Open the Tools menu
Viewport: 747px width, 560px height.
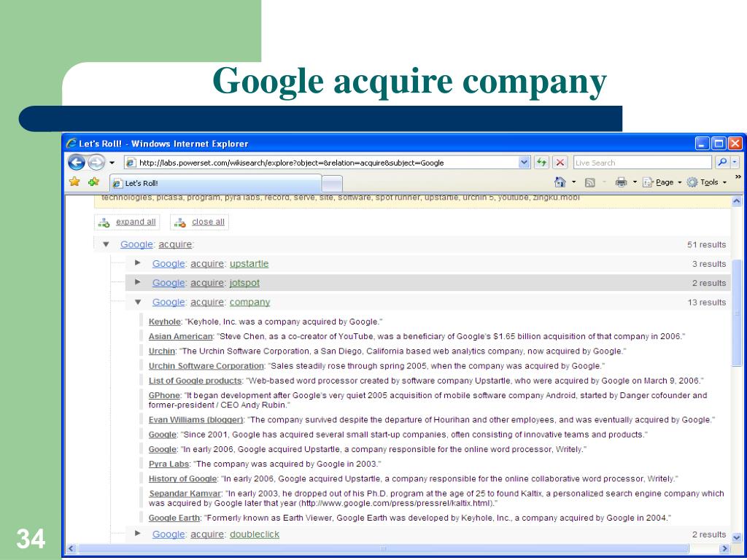706,182
